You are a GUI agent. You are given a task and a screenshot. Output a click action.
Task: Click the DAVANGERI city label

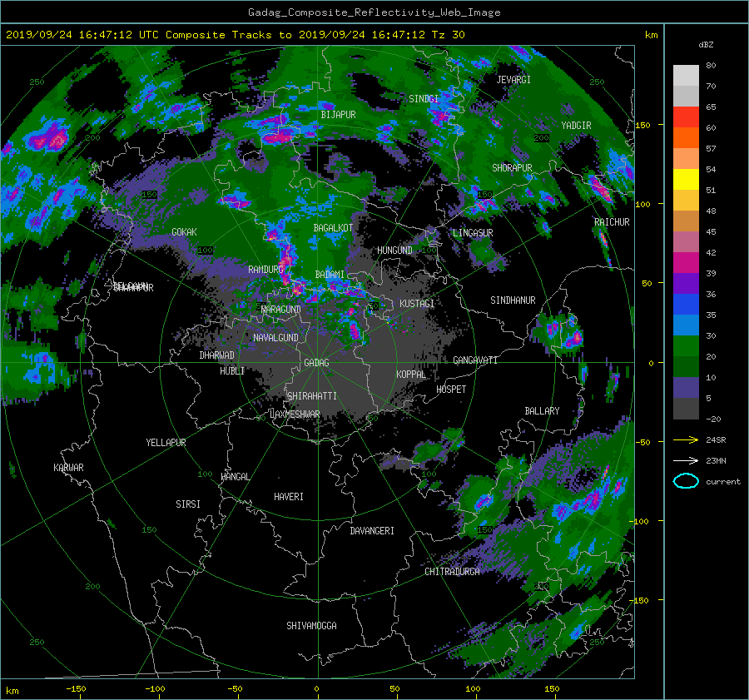pos(372,531)
